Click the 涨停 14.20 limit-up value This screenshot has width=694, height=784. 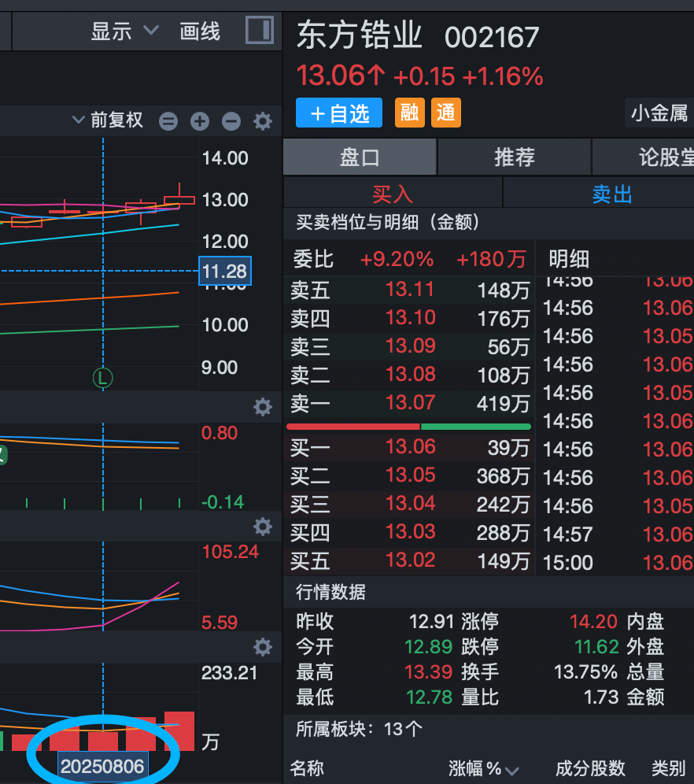[x=593, y=622]
